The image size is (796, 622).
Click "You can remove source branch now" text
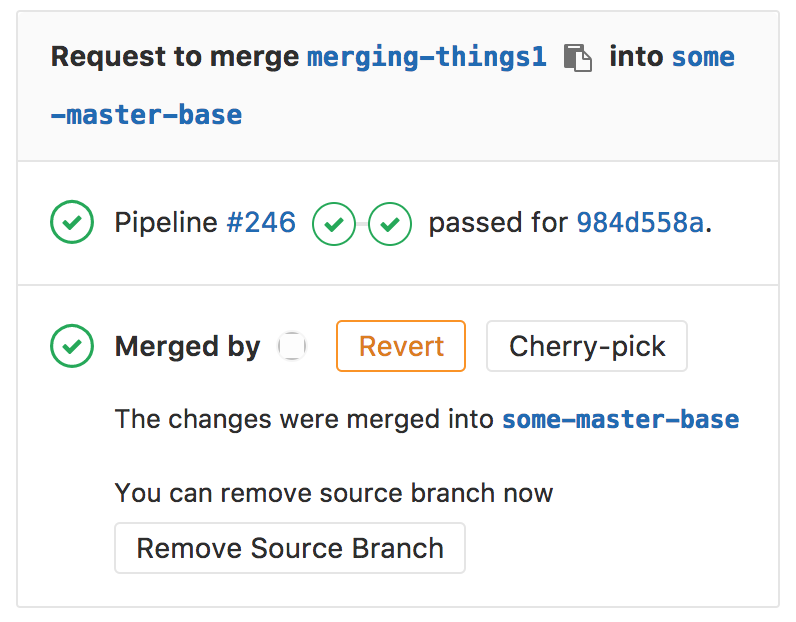point(333,493)
